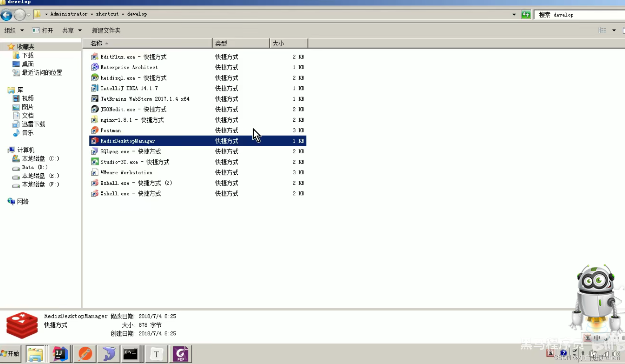Open file explorer from the taskbar
625x364 pixels.
coord(35,354)
